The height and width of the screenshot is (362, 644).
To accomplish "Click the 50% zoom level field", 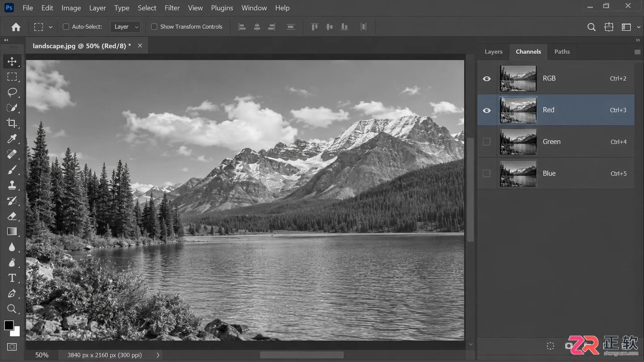I will (x=42, y=355).
